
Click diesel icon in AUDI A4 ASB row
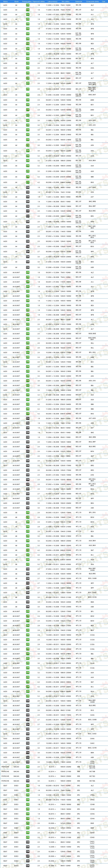coord(28,268)
